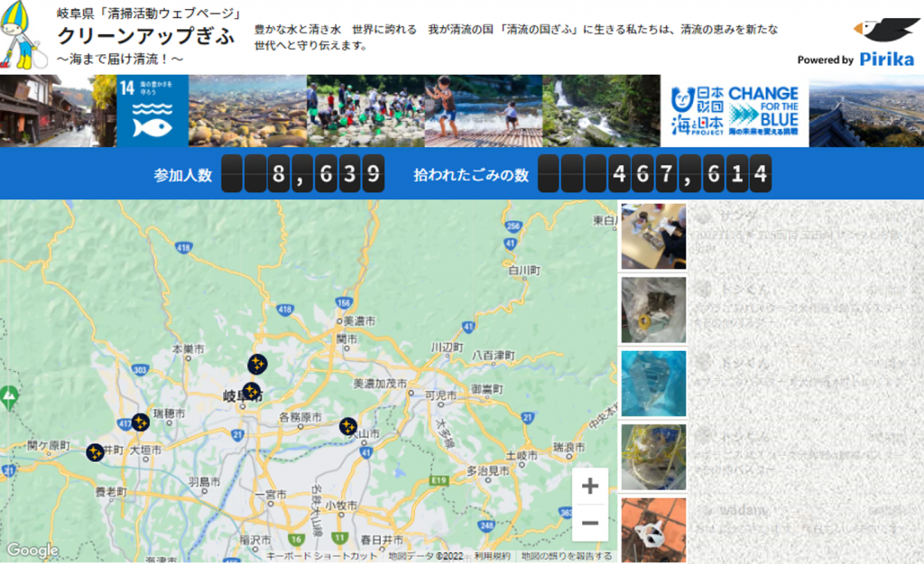This screenshot has width=924, height=564.
Task: Open the blue plastic bag photo thumbnail
Action: tap(653, 384)
